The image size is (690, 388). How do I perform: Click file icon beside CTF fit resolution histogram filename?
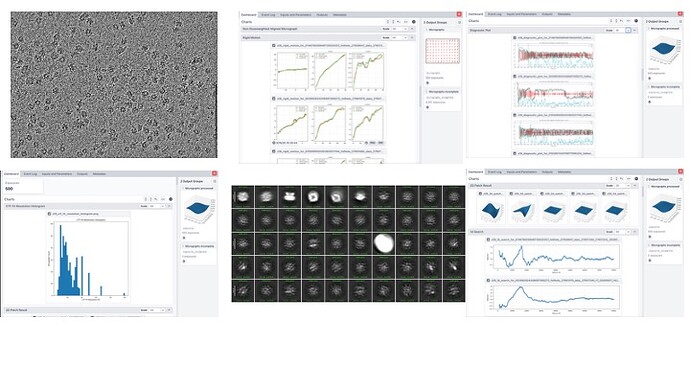[49, 214]
